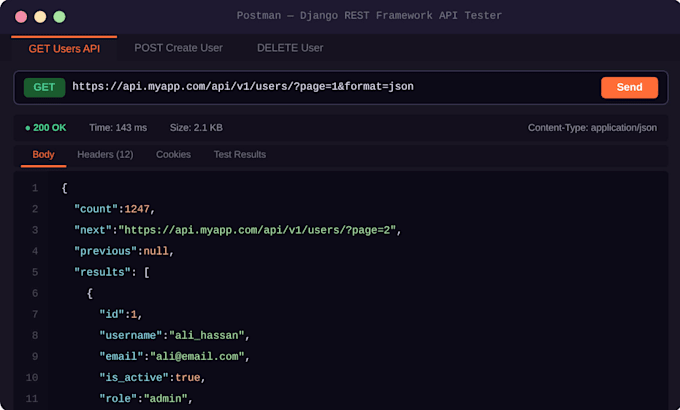Click the Size: 2.1 KB value

196,128
